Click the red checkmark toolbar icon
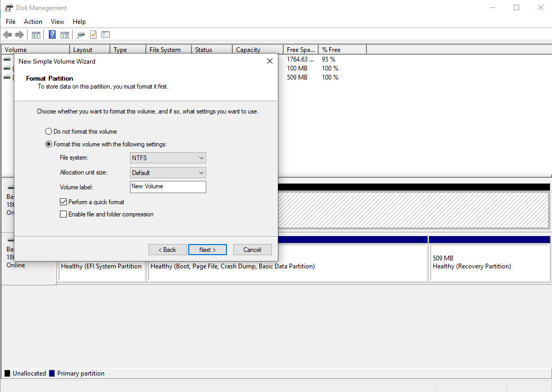Viewport: 552px width, 392px height. (x=93, y=34)
